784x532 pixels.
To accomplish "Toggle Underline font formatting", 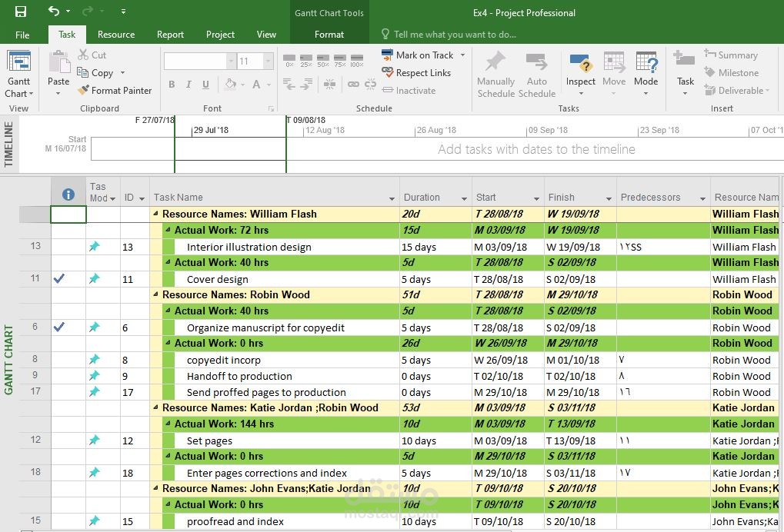I will (x=207, y=85).
